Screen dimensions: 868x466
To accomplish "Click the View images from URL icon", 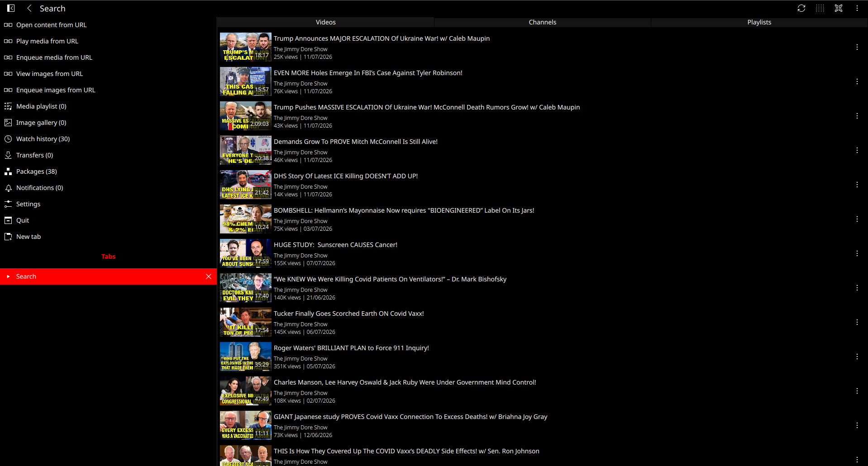I will 8,74.
